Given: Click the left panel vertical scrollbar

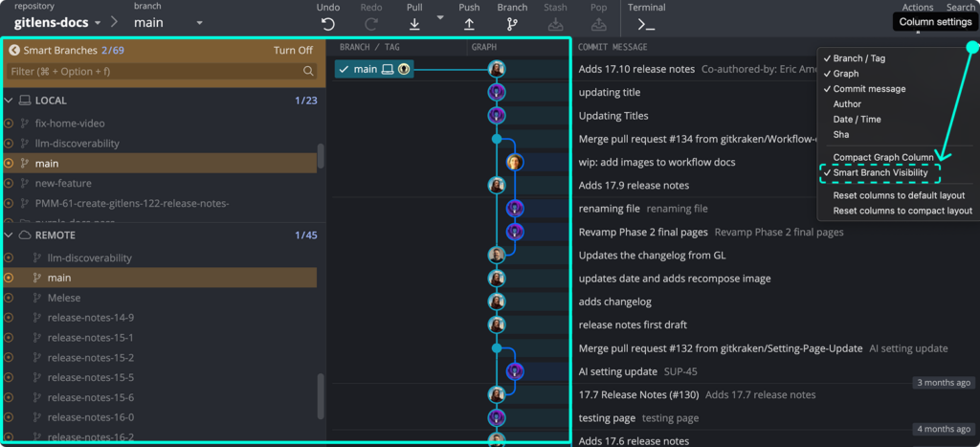Looking at the screenshot, I should pos(321,156).
